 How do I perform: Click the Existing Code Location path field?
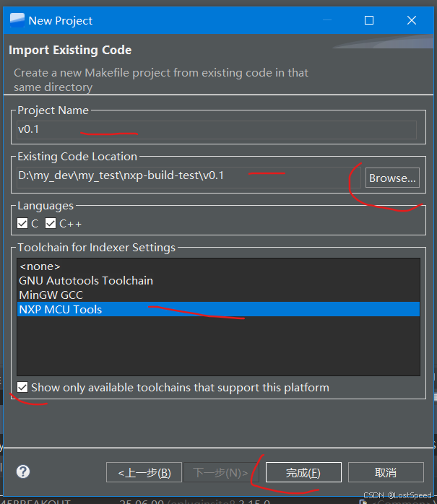(x=189, y=177)
